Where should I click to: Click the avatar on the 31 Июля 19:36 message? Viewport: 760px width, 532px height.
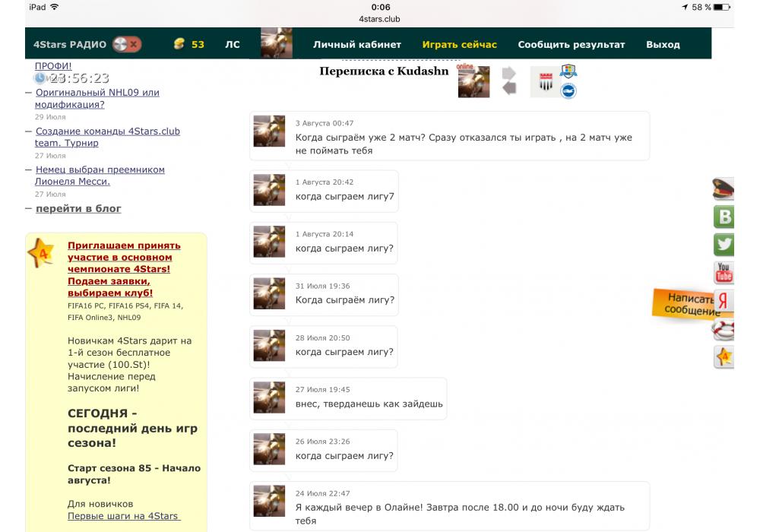270,293
